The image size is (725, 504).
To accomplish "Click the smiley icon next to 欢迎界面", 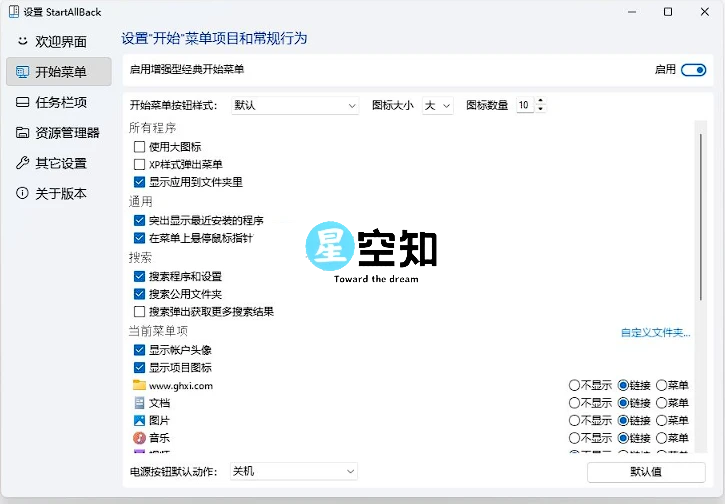I will pos(23,41).
